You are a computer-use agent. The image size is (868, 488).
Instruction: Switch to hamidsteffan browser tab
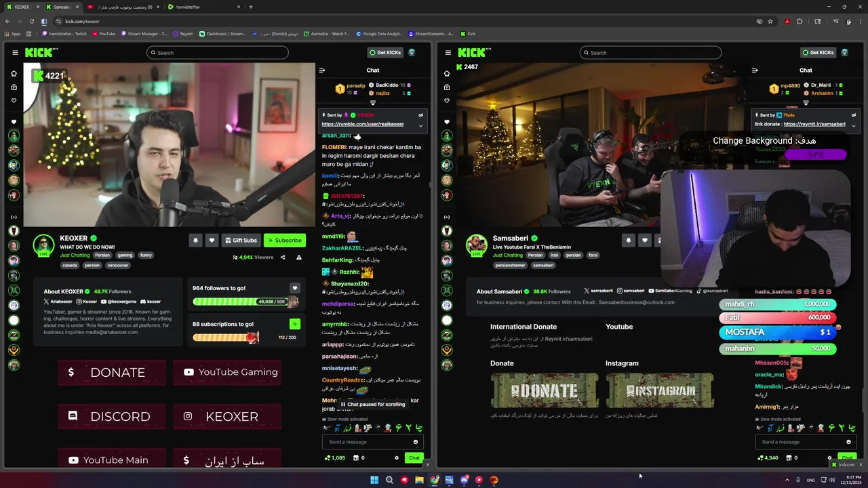coord(203,7)
